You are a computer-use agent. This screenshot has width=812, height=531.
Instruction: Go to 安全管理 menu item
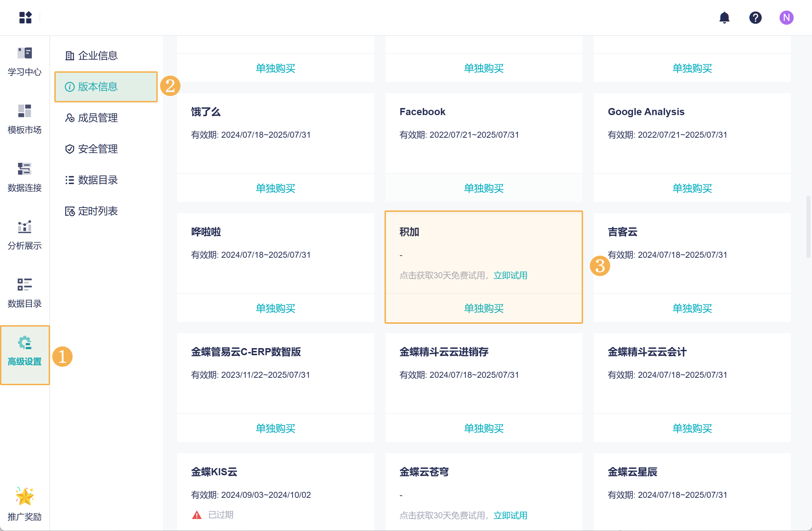(97, 149)
